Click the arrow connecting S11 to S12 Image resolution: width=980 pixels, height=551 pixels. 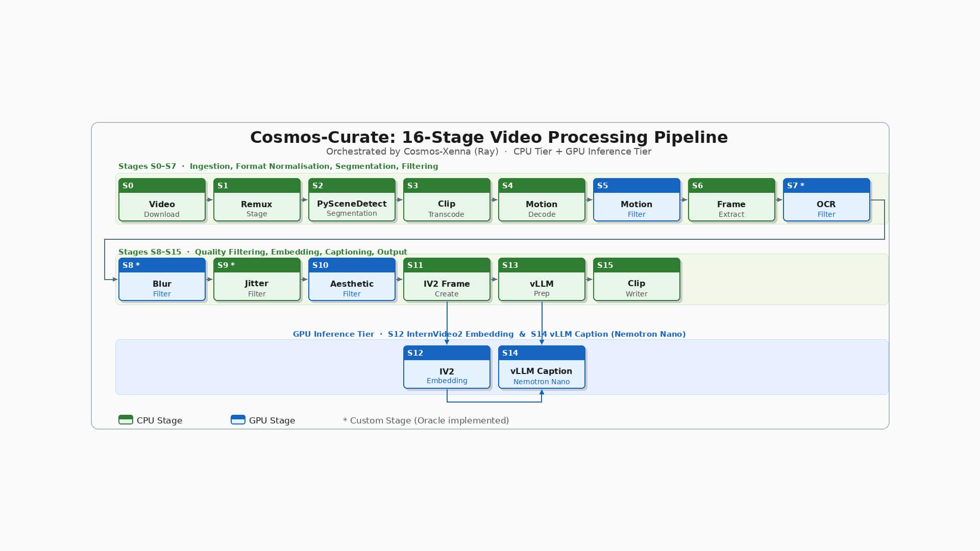(x=447, y=324)
